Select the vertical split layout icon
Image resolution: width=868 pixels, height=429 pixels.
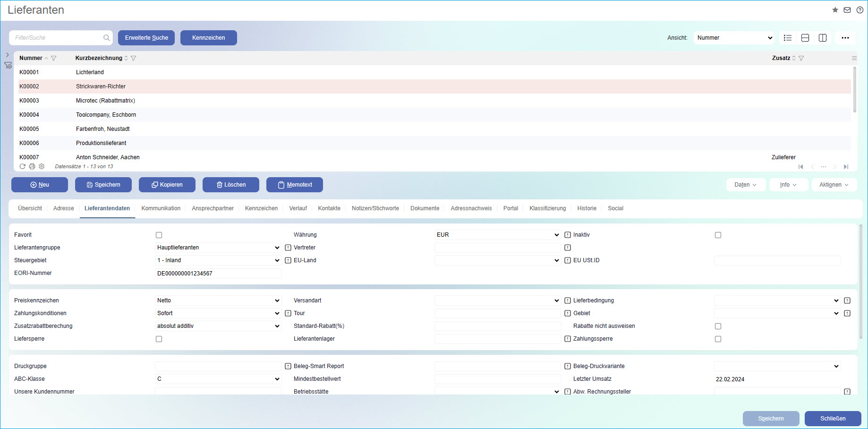[x=823, y=38]
